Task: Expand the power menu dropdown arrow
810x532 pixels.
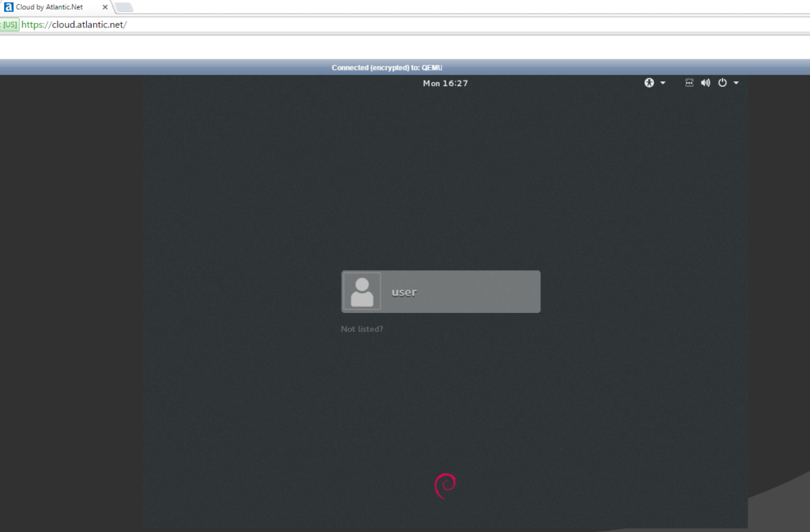Action: (x=735, y=82)
